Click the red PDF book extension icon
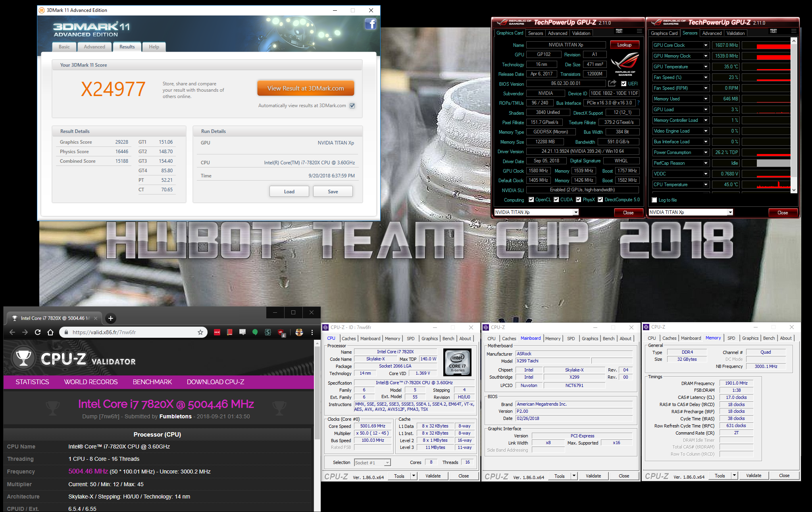 [x=230, y=332]
